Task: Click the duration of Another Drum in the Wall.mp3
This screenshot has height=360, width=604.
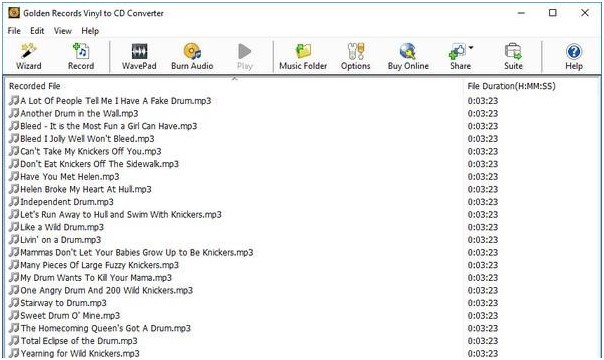Action: (x=483, y=114)
